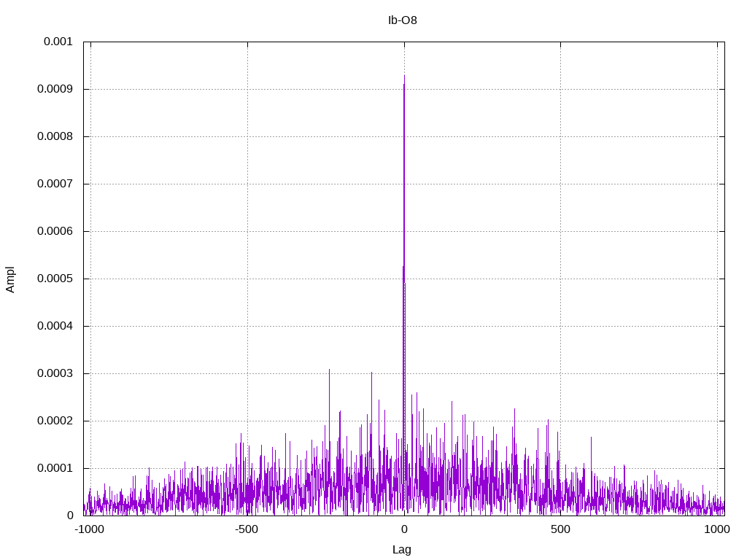
Task: Click the plot title Ib-O8
Action: pyautogui.click(x=403, y=20)
